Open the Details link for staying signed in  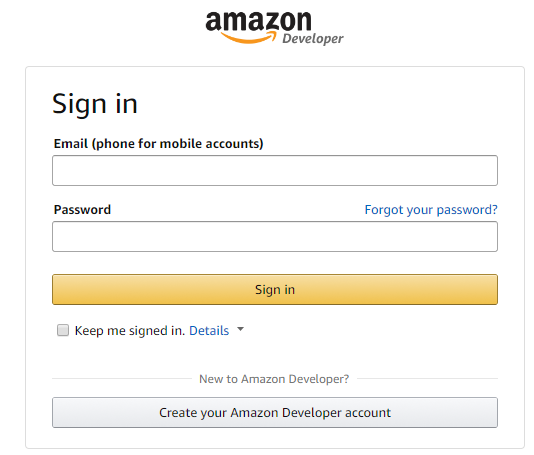tap(209, 331)
